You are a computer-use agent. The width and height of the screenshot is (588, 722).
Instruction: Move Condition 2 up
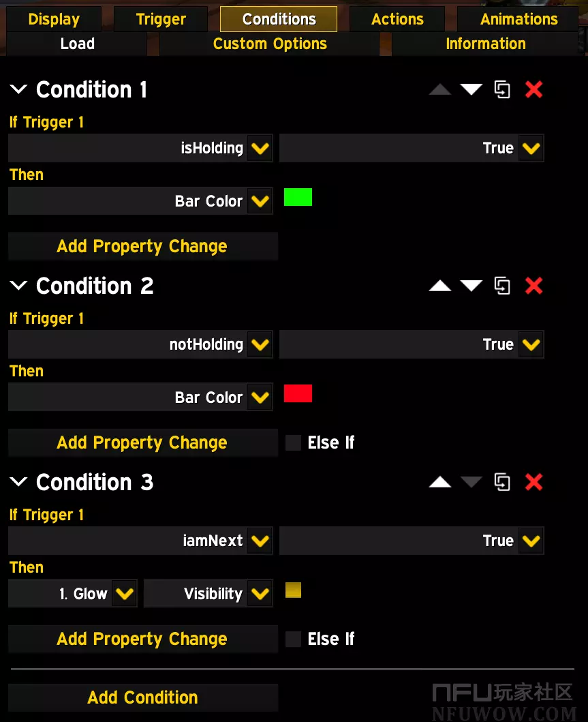439,286
